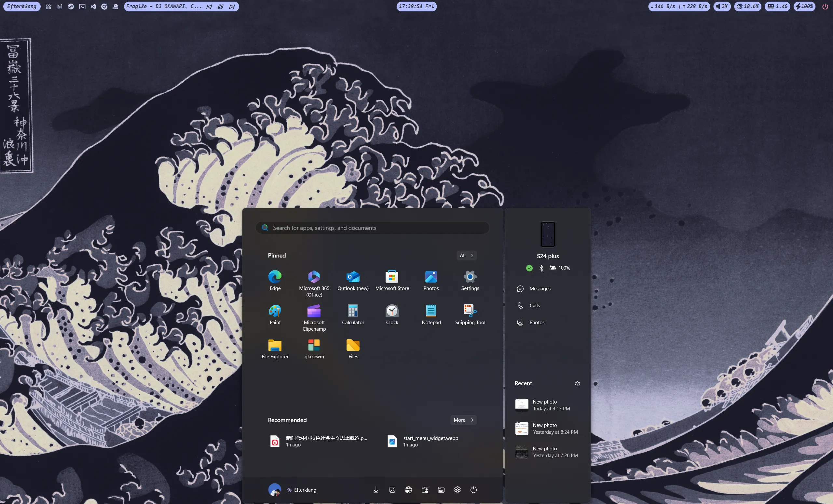Open New photo from Yesterday 8:24 PM
Image resolution: width=833 pixels, height=504 pixels.
(547, 428)
